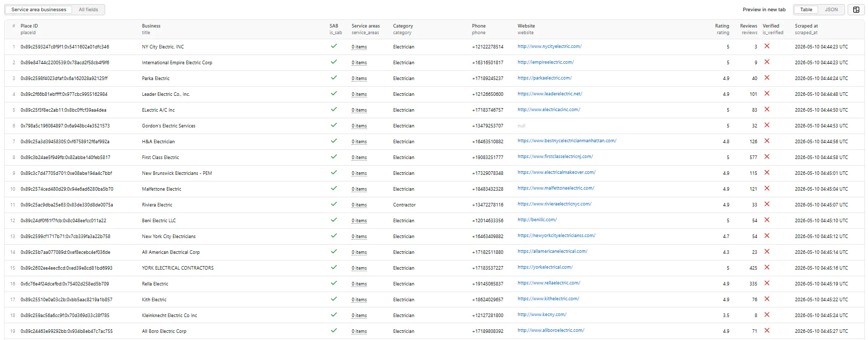Open kecny.com website link
The image size is (868, 340).
pyautogui.click(x=542, y=315)
